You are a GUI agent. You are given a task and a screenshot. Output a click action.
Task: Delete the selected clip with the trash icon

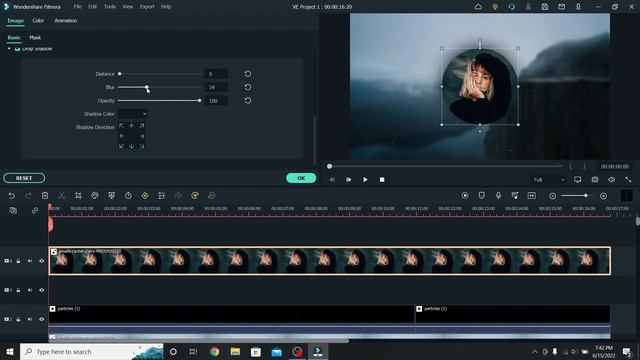tap(45, 196)
